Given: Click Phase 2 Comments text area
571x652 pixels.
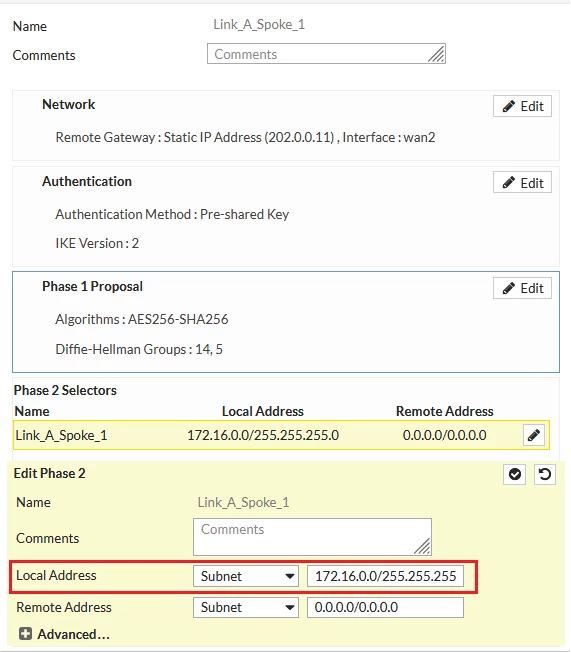Looking at the screenshot, I should click(x=312, y=537).
